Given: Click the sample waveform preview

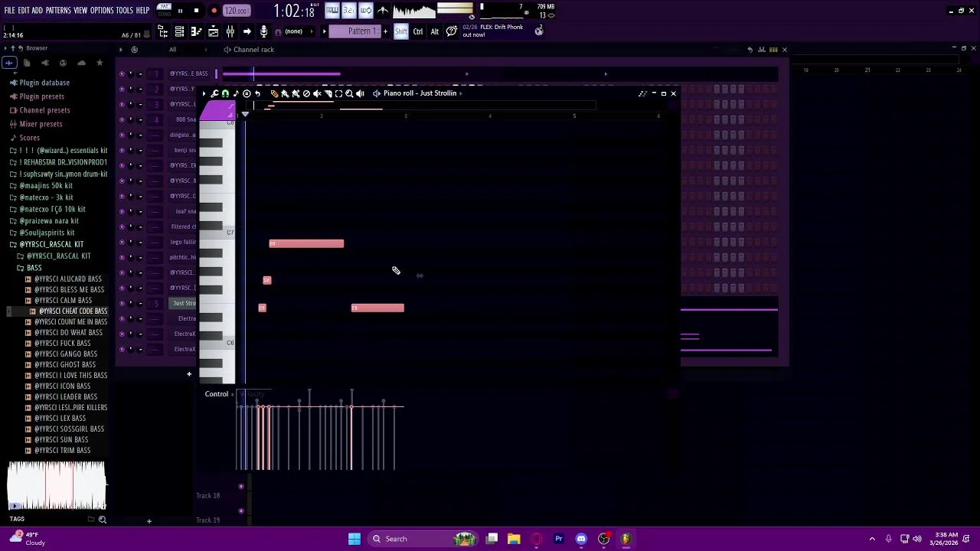Looking at the screenshot, I should (57, 485).
